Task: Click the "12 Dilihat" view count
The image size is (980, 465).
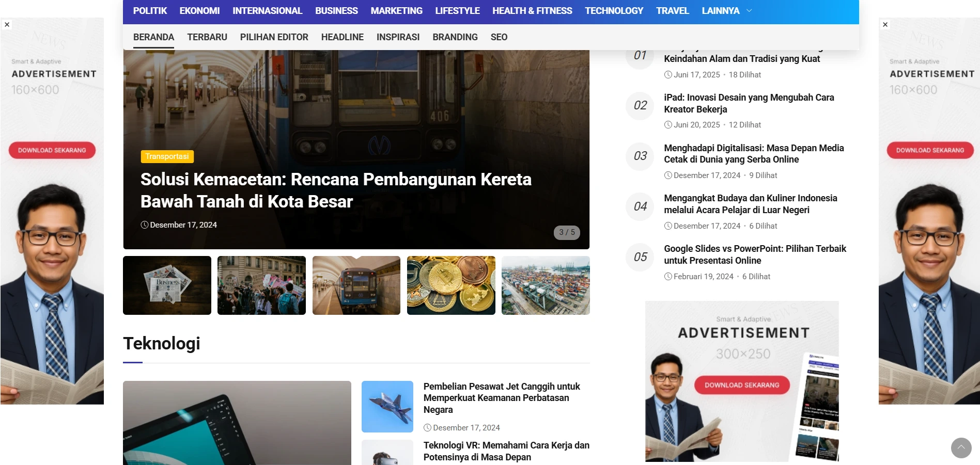Action: tap(744, 125)
